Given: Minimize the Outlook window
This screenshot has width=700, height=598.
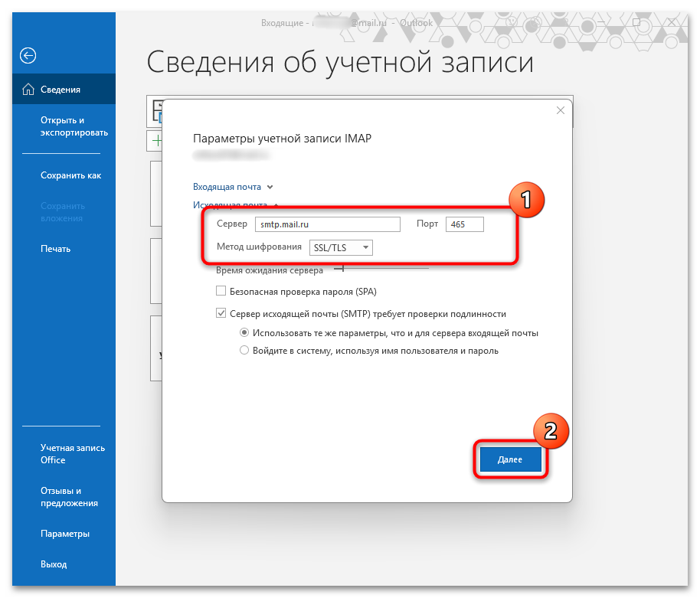Looking at the screenshot, I should pos(601,22).
